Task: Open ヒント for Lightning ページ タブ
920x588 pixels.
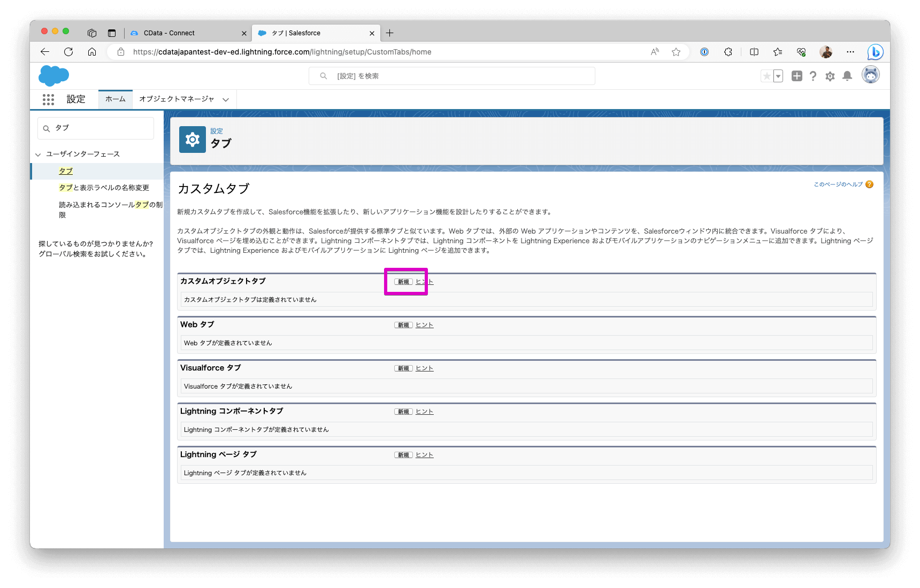Action: (x=425, y=455)
